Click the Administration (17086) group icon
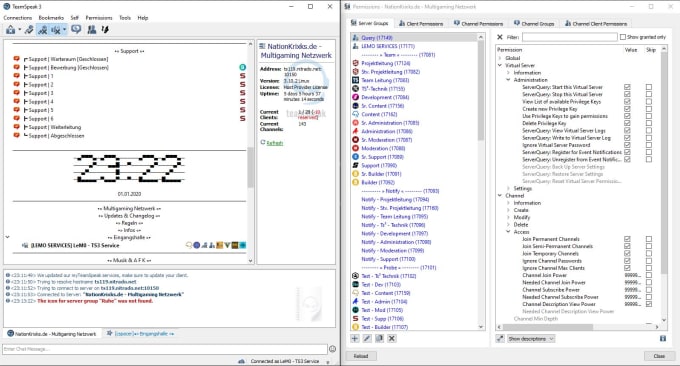680x366 pixels. tap(356, 131)
